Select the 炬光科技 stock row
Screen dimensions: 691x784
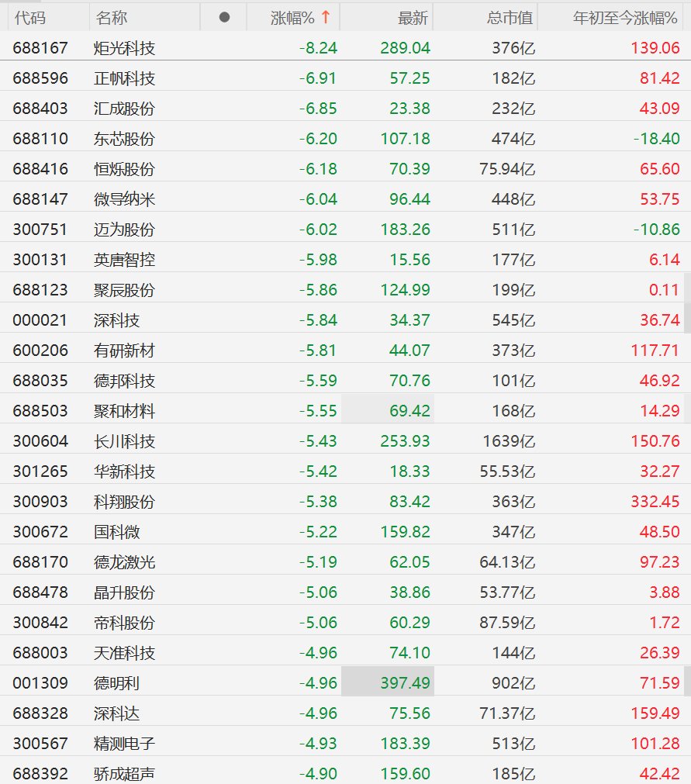(346, 48)
